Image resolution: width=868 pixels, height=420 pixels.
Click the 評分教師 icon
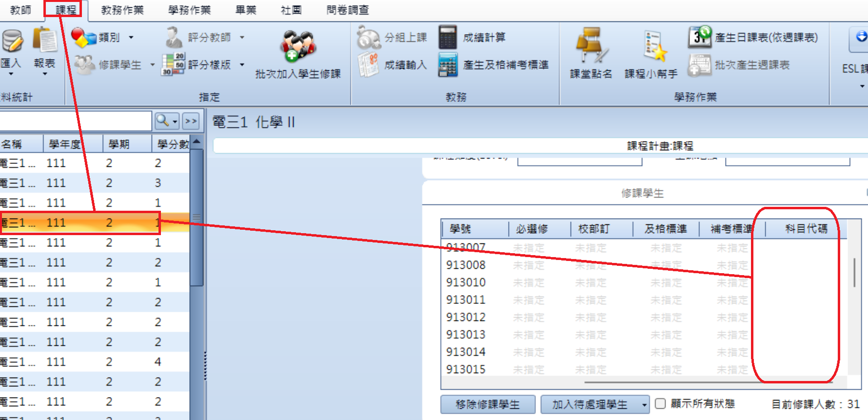pos(174,37)
